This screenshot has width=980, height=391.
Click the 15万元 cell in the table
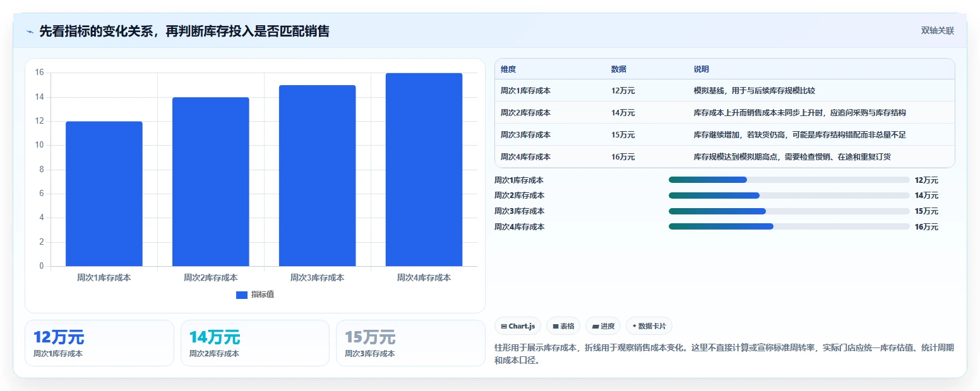coord(623,135)
